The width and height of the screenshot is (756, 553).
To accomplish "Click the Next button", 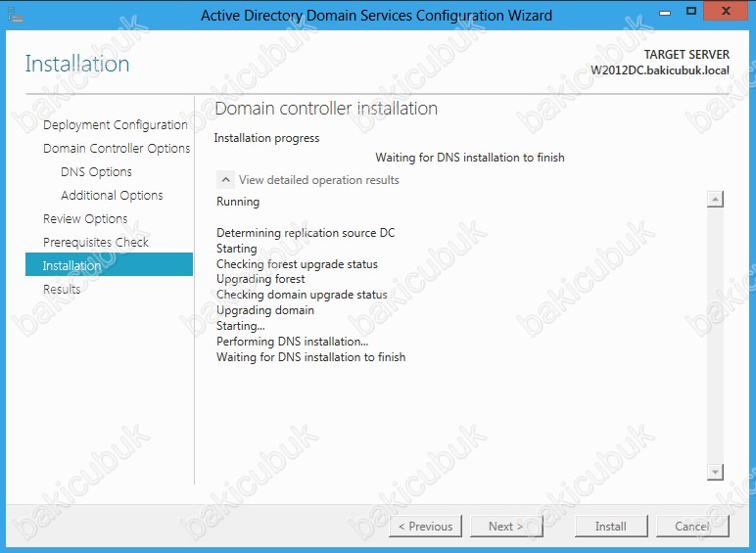I will (x=506, y=526).
